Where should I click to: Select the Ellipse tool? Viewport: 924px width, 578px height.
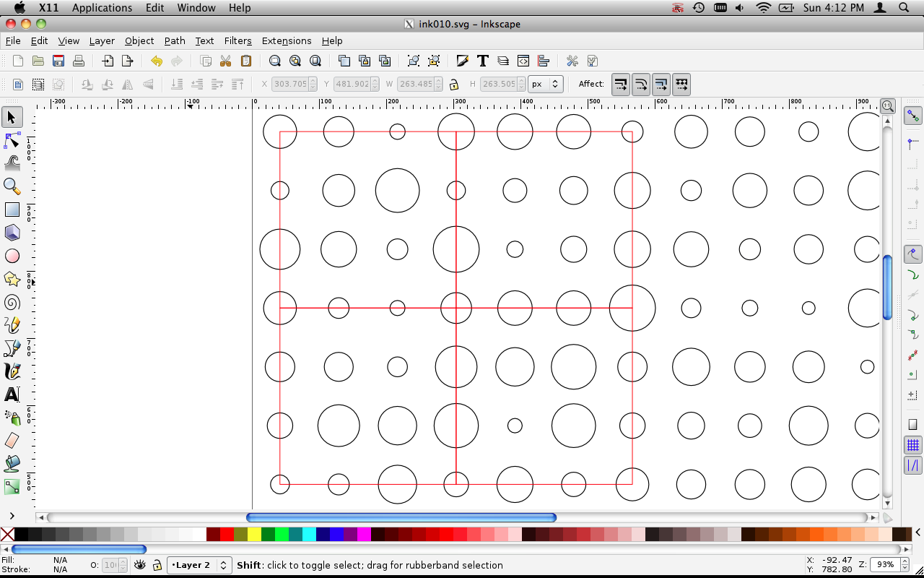12,256
